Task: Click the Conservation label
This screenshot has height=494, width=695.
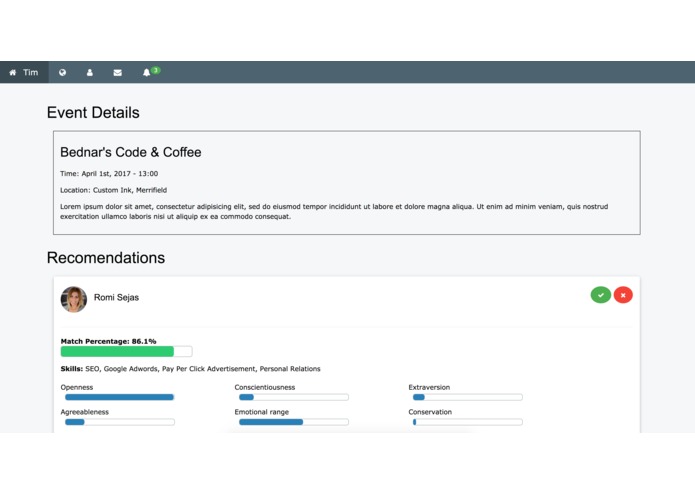Action: (x=430, y=412)
